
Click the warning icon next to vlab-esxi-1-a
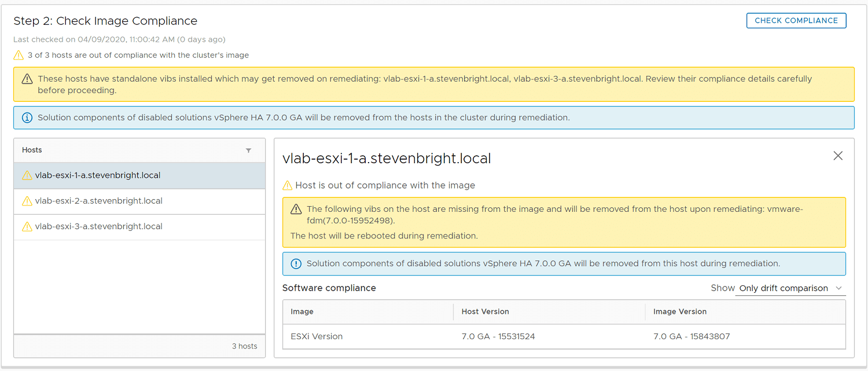coord(26,175)
